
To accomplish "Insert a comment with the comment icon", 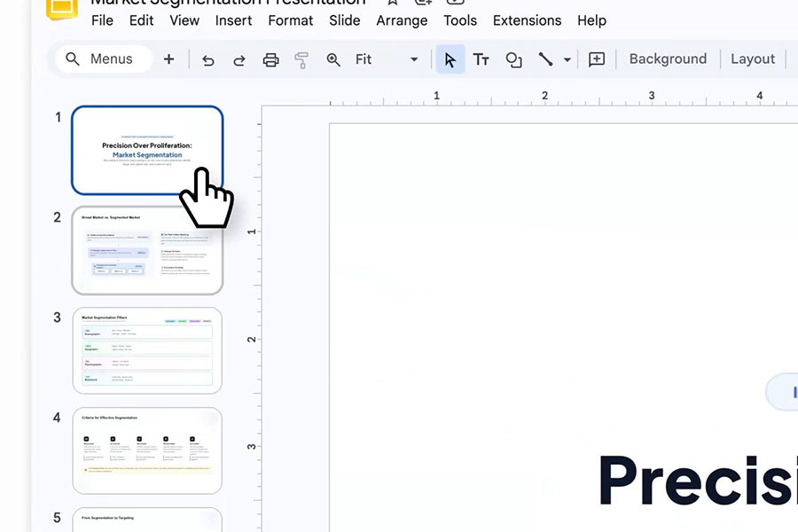I will click(x=597, y=59).
